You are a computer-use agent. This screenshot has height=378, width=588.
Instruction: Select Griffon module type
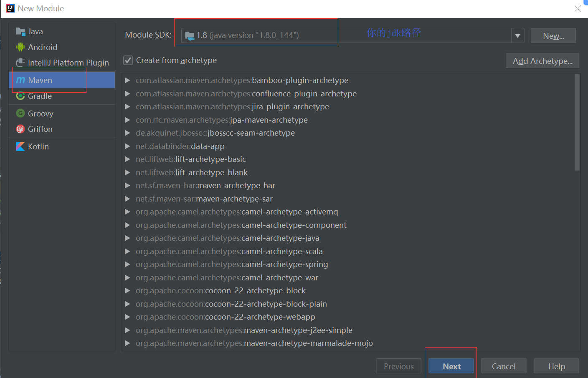(x=62, y=129)
